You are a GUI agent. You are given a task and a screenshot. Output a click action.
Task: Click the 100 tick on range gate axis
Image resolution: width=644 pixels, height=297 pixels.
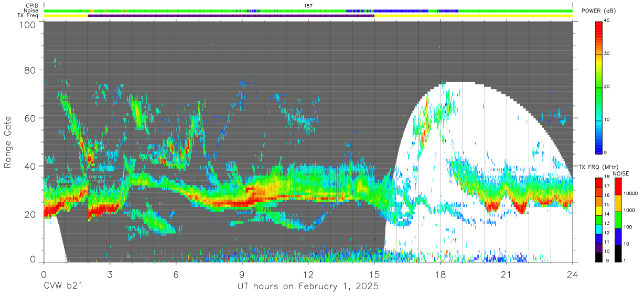(x=28, y=25)
